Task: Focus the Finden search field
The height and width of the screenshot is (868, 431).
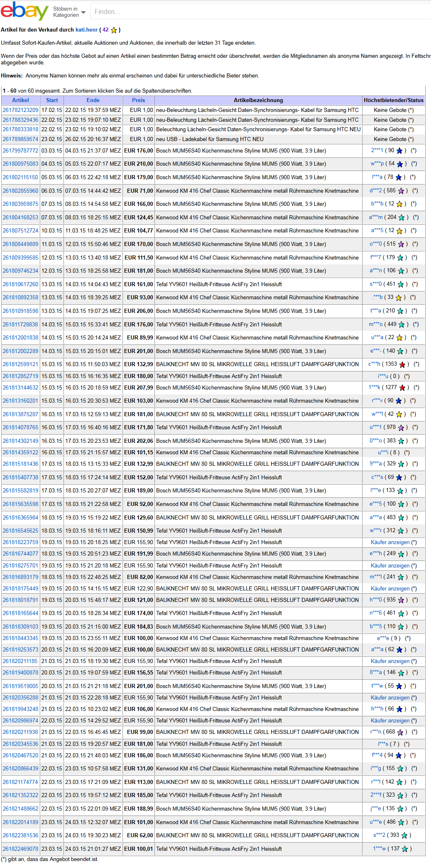Action: (x=261, y=11)
